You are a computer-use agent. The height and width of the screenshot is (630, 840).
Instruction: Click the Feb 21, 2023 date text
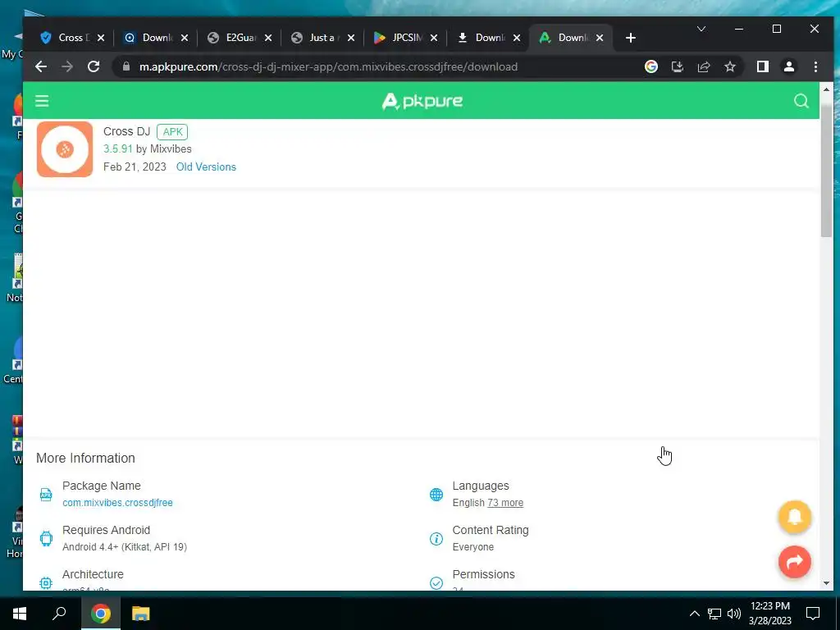coord(135,167)
